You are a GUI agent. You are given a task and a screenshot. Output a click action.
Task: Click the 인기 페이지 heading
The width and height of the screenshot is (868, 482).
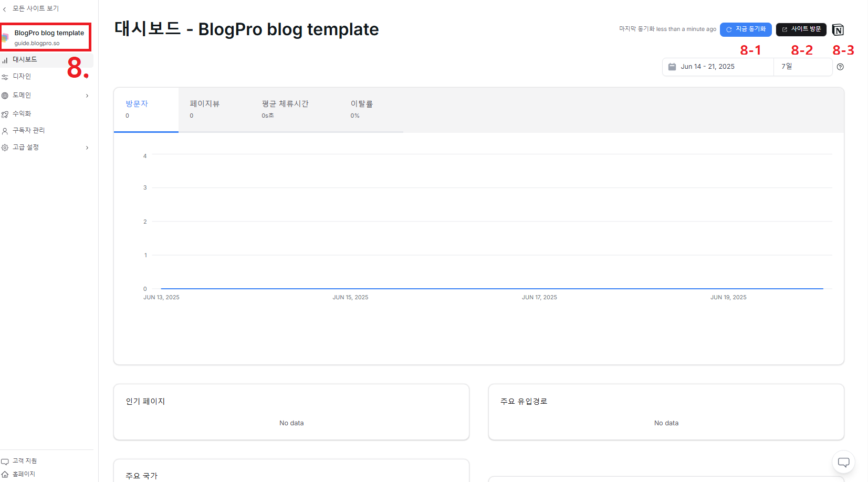(145, 402)
